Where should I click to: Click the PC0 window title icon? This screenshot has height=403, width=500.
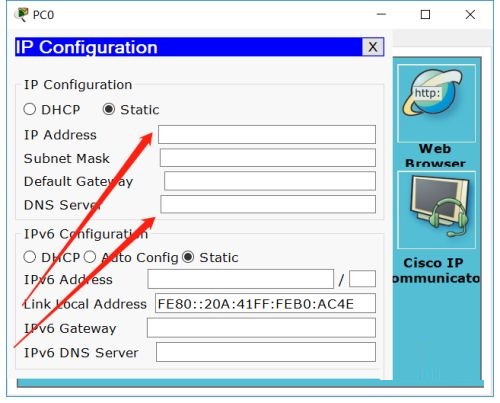(21, 15)
